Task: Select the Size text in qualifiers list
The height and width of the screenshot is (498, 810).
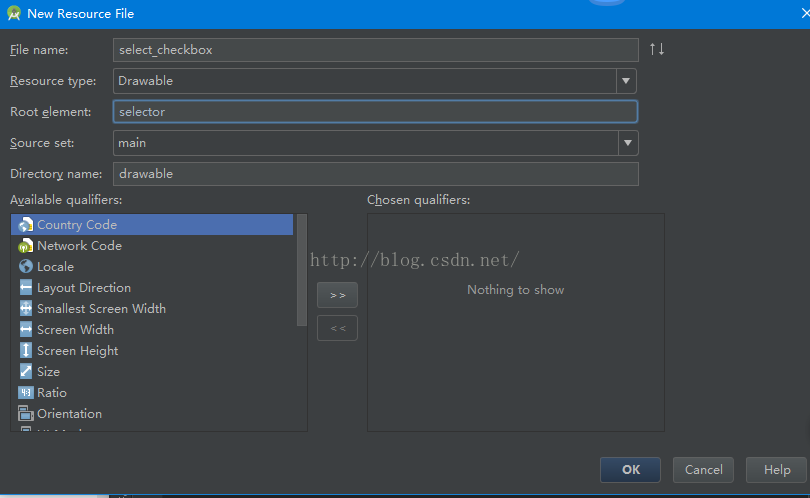Action: pyautogui.click(x=49, y=371)
